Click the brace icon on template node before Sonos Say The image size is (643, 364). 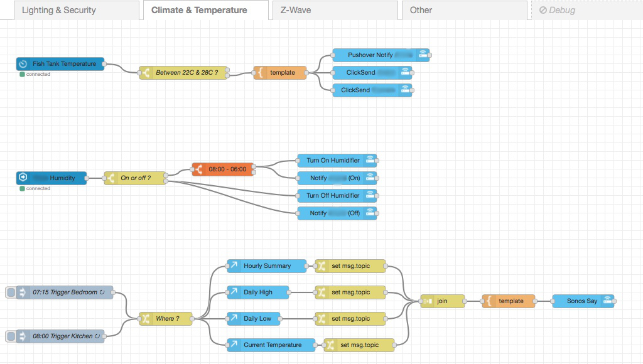pyautogui.click(x=489, y=301)
